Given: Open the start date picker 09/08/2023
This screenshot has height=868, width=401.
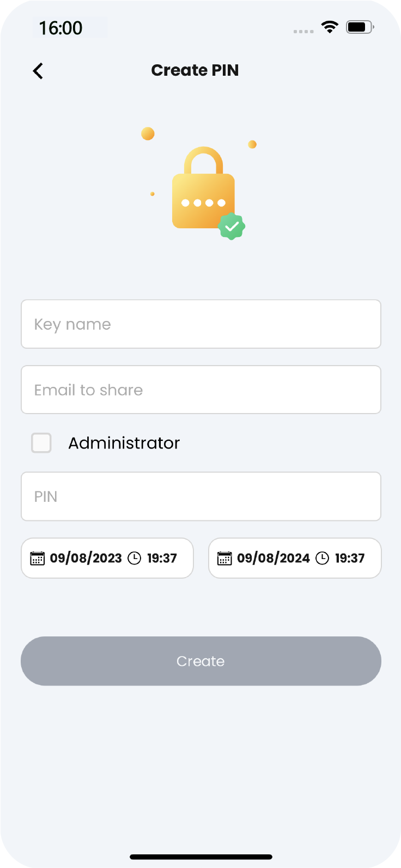Looking at the screenshot, I should click(86, 558).
